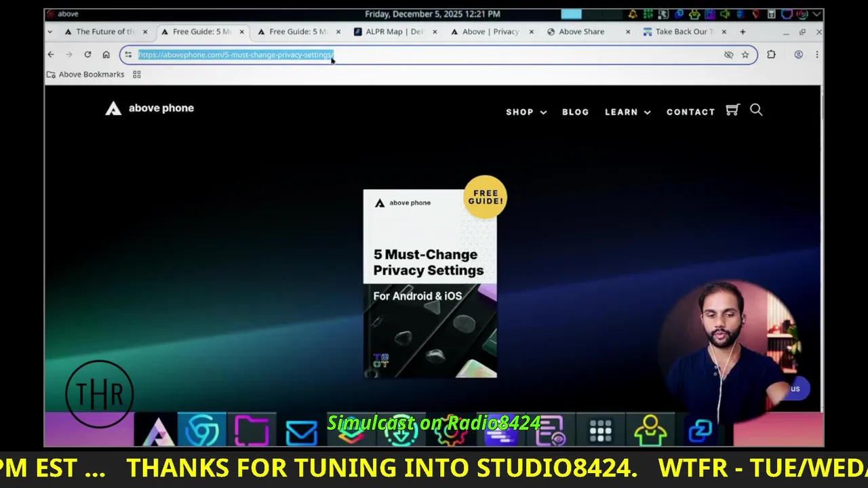This screenshot has height=488, width=868.
Task: Open the blue link icon in the dock
Action: tap(700, 430)
